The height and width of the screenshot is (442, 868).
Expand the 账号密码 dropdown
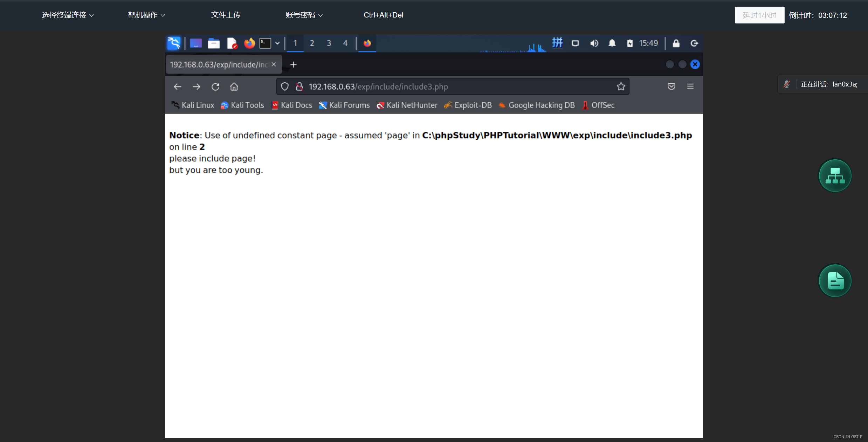click(304, 15)
